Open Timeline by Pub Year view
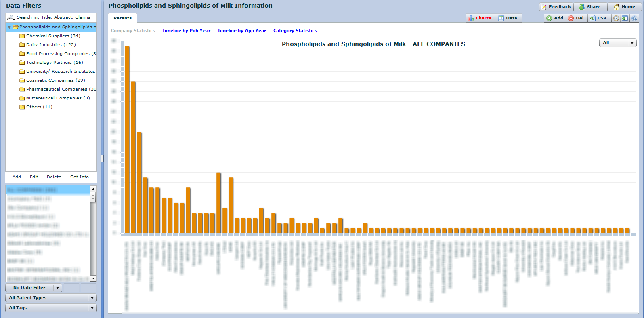The height and width of the screenshot is (318, 644). pyautogui.click(x=186, y=31)
